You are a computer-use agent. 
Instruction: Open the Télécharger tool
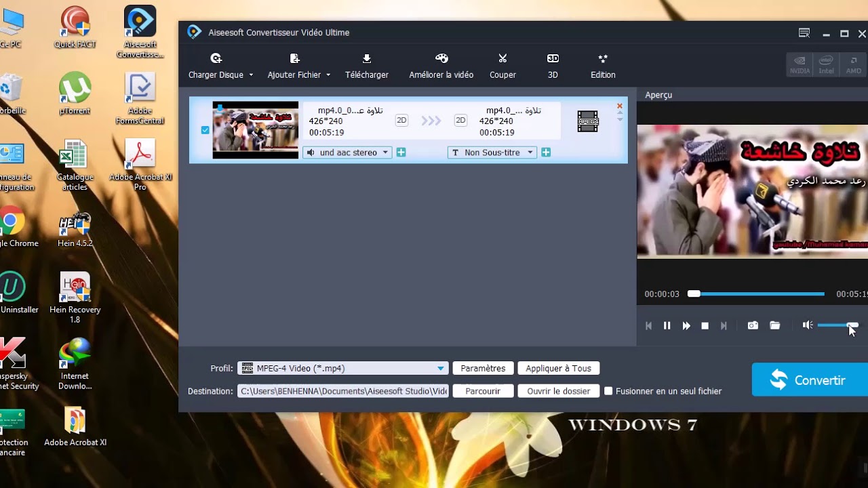(x=367, y=66)
